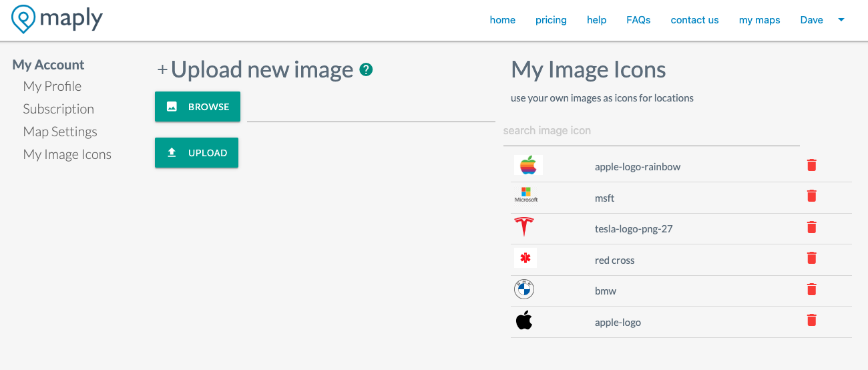Open Map Settings in the sidebar

pos(60,132)
